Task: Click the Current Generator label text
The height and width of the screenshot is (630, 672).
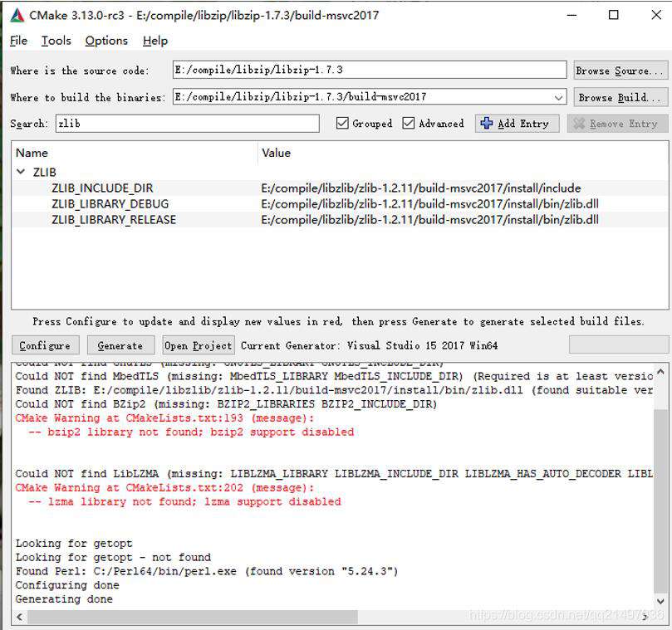Action: [369, 345]
